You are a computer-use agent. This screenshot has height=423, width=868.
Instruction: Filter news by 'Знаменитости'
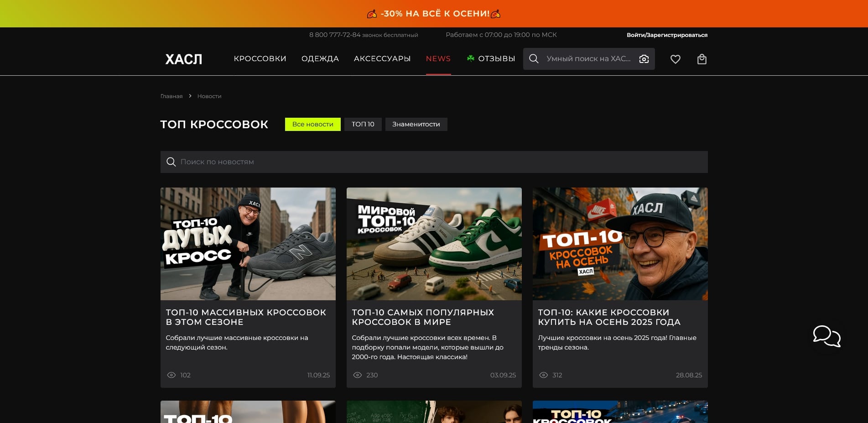click(416, 124)
